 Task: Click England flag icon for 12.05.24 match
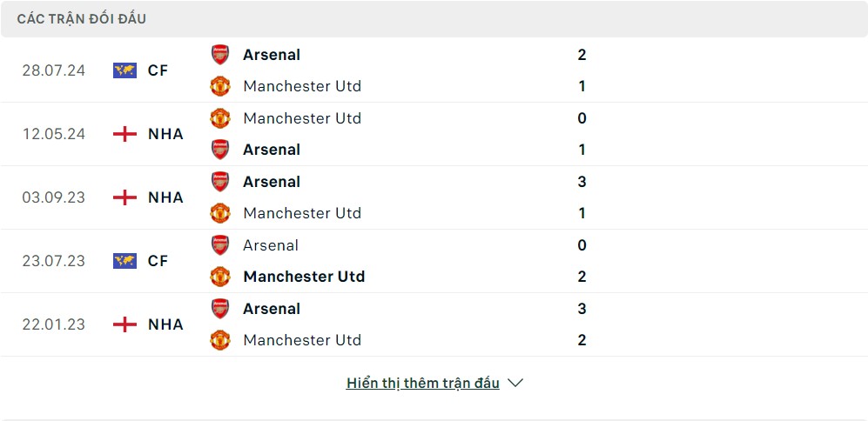(124, 134)
